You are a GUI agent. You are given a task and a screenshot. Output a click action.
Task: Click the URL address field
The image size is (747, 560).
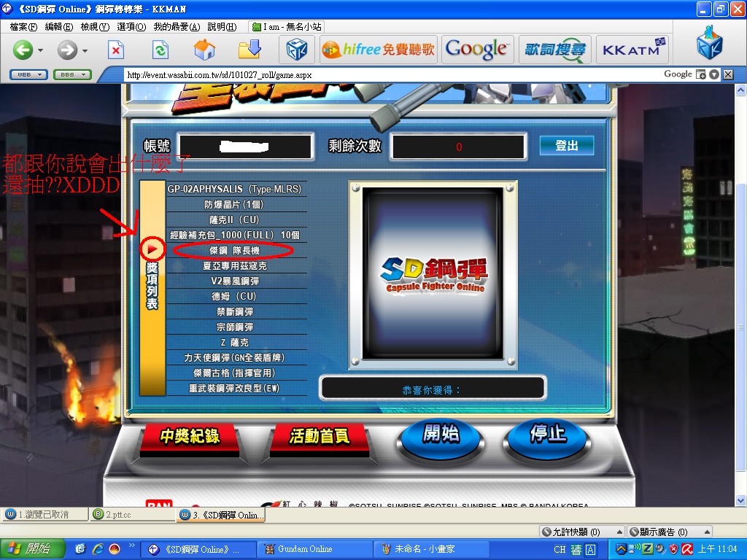(391, 75)
